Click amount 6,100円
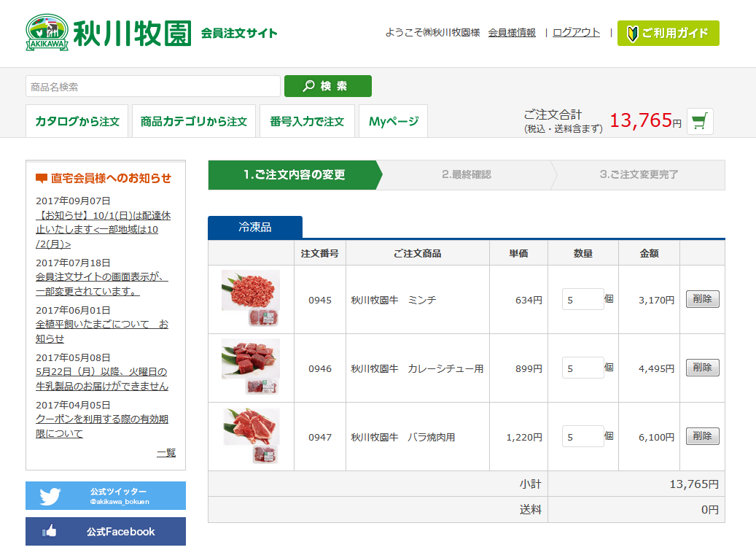 (x=657, y=437)
